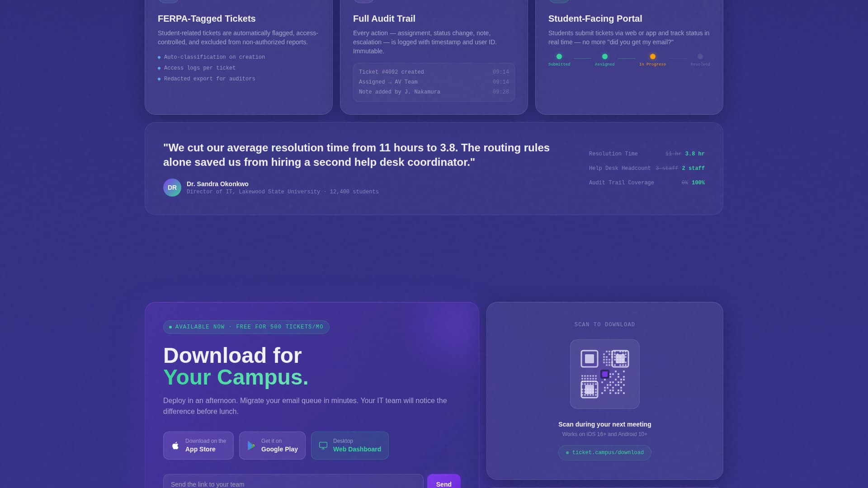Click the 'Deploy in an afternoon' paragraph
Image resolution: width=868 pixels, height=488 pixels.
[x=305, y=406]
